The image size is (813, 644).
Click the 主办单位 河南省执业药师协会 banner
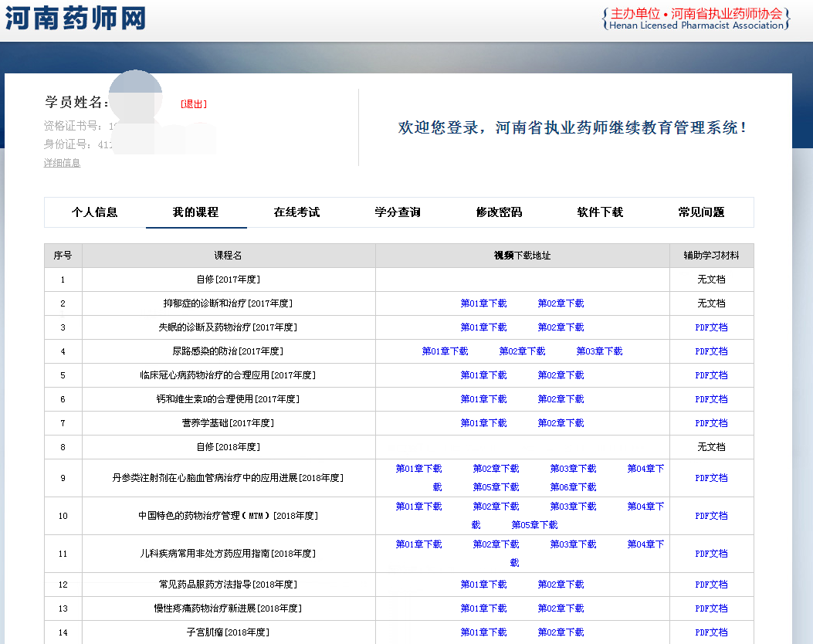[696, 19]
